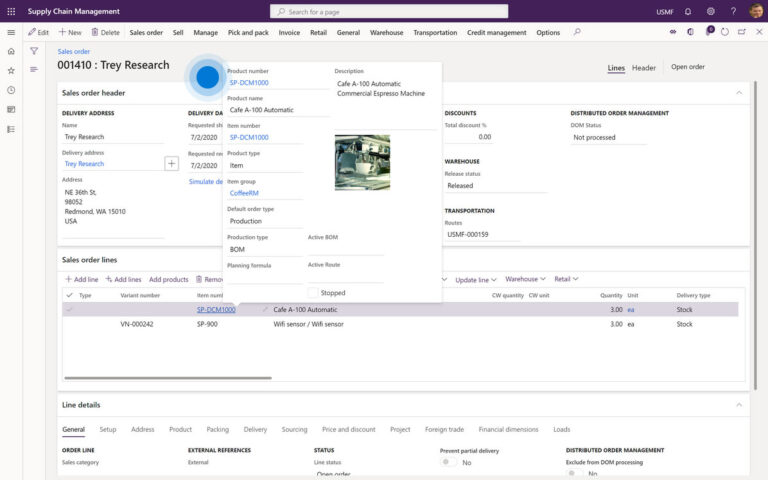The image size is (768, 480).
Task: Click Sales order breadcrumb link
Action: [73, 51]
